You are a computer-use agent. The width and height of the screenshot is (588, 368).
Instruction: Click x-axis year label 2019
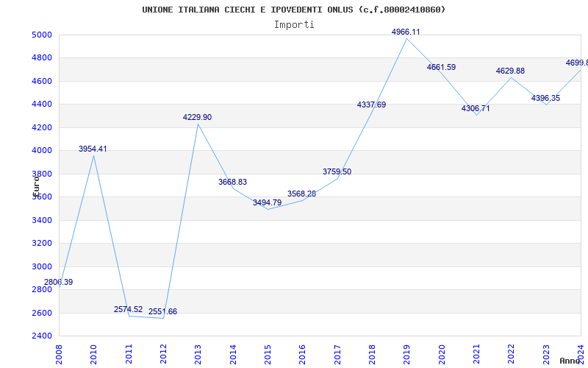407,354
